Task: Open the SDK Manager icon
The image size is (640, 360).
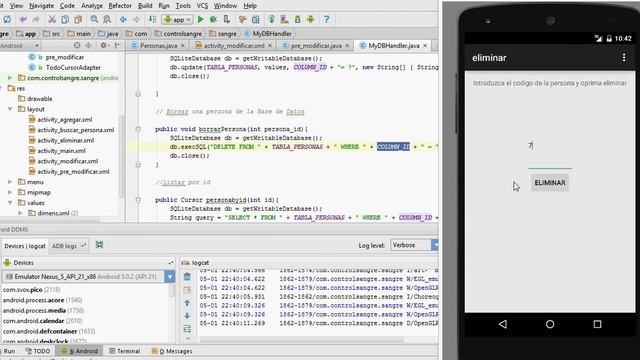Action: coord(298,19)
